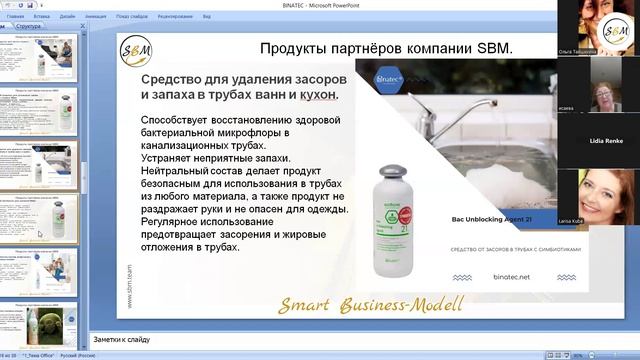Click the theme name in status bar
The width and height of the screenshot is (640, 360).
coord(38,356)
